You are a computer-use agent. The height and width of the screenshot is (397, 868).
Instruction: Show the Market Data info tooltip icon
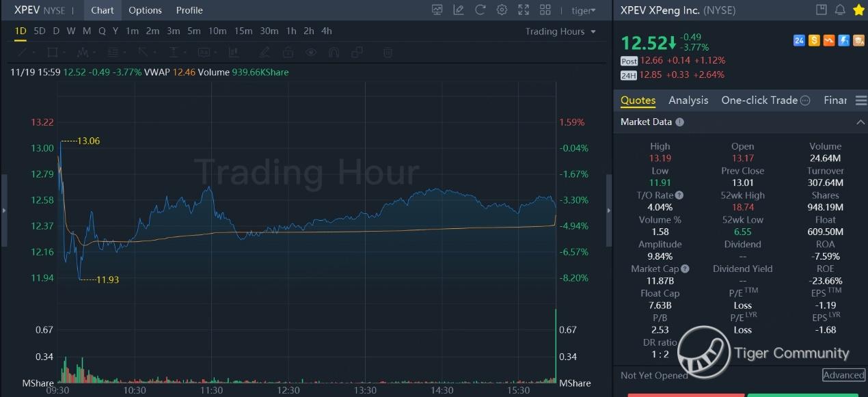pos(679,122)
